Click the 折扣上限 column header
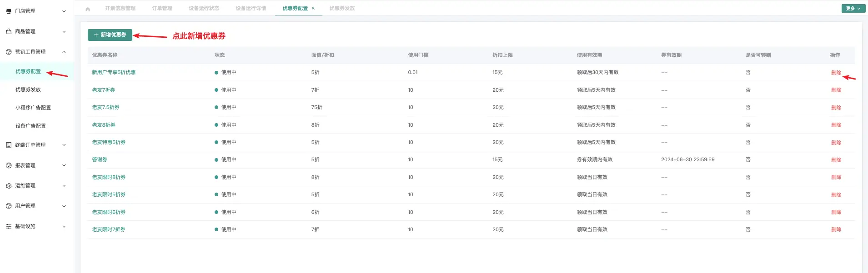 [502, 55]
